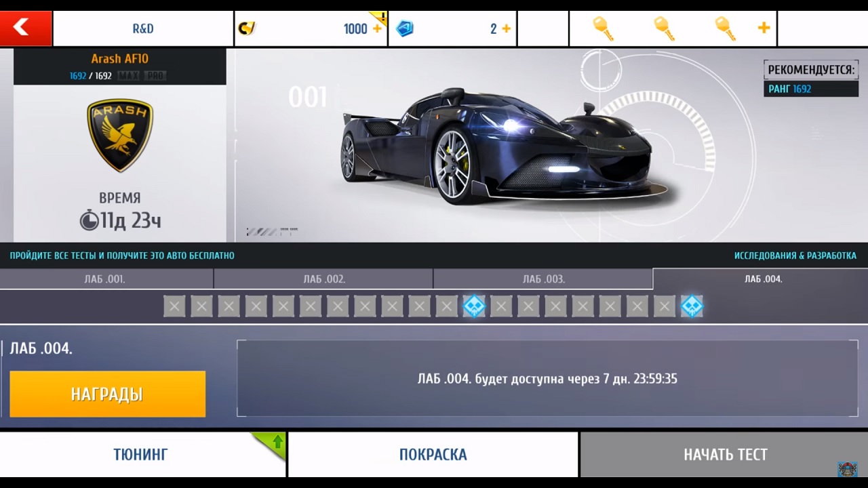Tap the red back arrow button
This screenshot has height=488, width=868.
click(x=26, y=28)
